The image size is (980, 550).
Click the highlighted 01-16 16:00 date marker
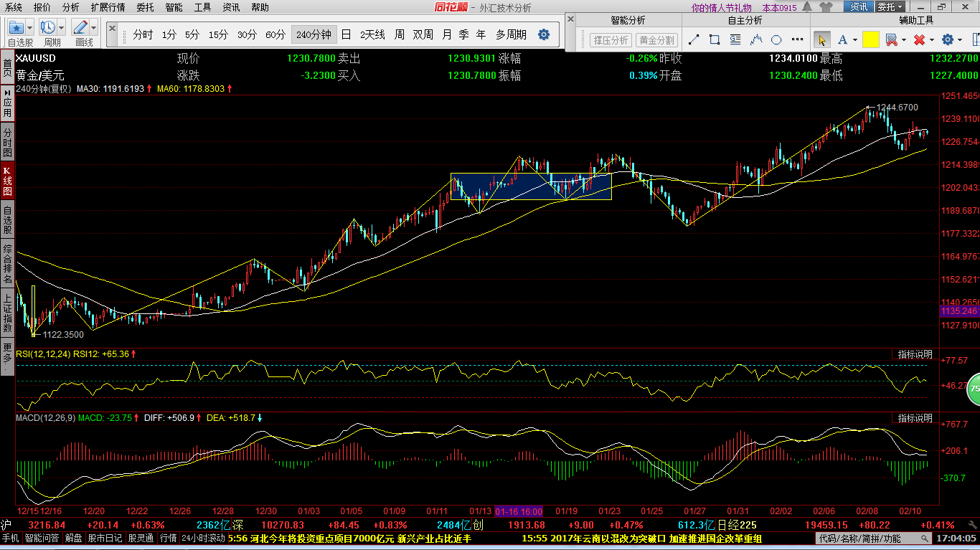(x=519, y=511)
